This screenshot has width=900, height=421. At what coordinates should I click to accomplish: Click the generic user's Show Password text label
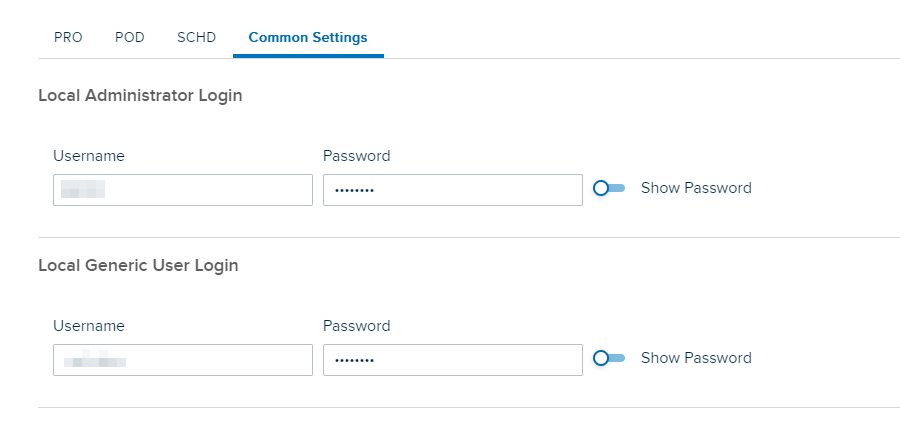click(x=696, y=358)
